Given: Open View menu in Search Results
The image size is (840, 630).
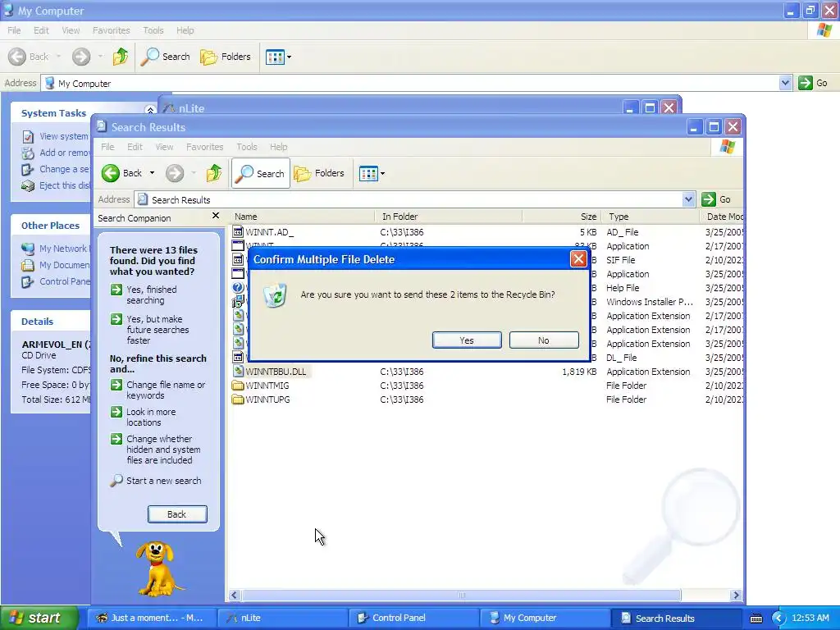Looking at the screenshot, I should pyautogui.click(x=164, y=147).
